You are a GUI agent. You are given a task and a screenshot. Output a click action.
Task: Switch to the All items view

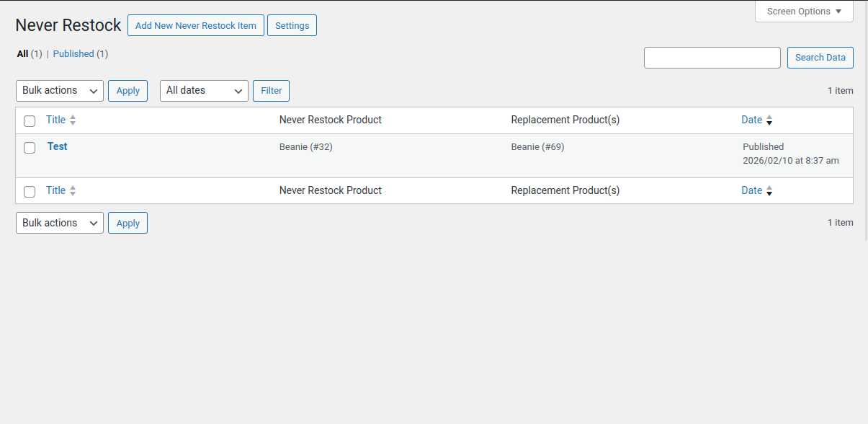tap(22, 54)
